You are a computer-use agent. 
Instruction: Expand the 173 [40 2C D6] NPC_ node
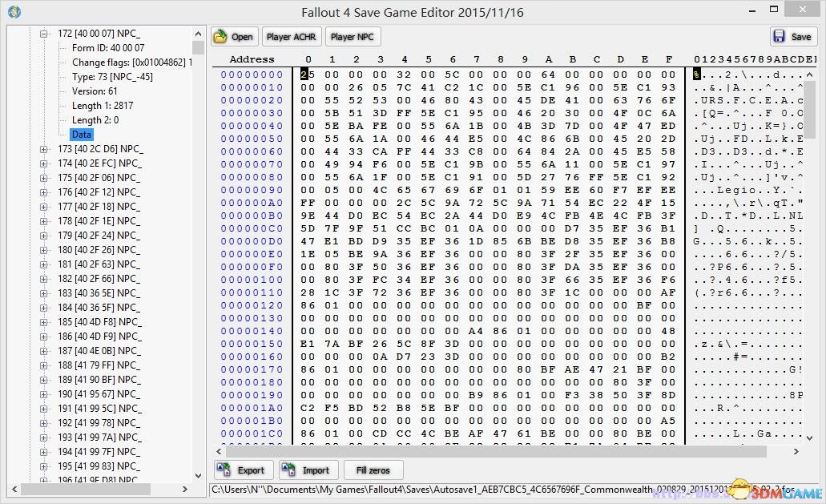point(44,149)
